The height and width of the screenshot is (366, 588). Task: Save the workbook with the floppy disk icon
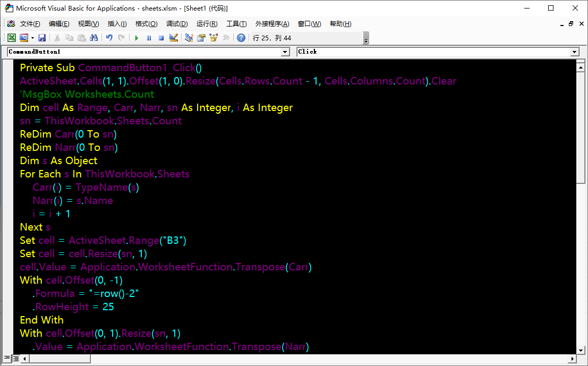(x=42, y=38)
